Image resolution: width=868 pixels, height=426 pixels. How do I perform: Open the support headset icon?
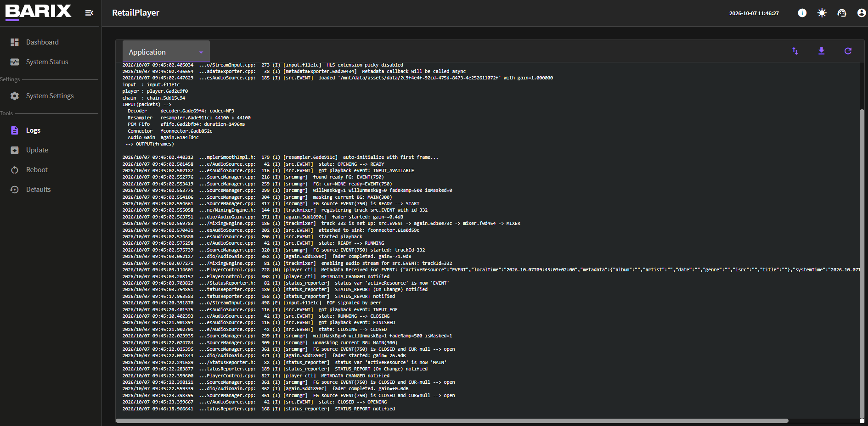click(841, 13)
